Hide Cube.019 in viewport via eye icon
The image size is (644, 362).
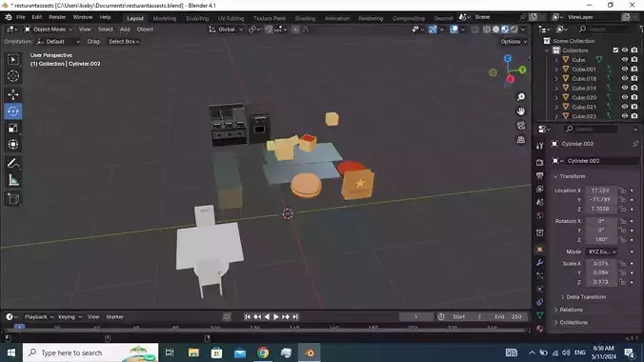[x=625, y=88]
